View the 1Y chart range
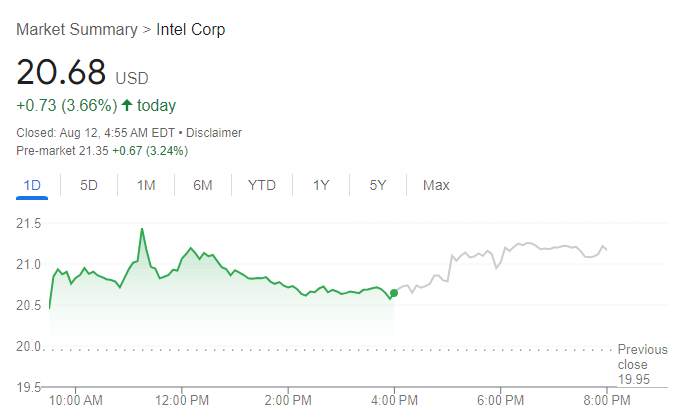676x416 pixels. 321,185
